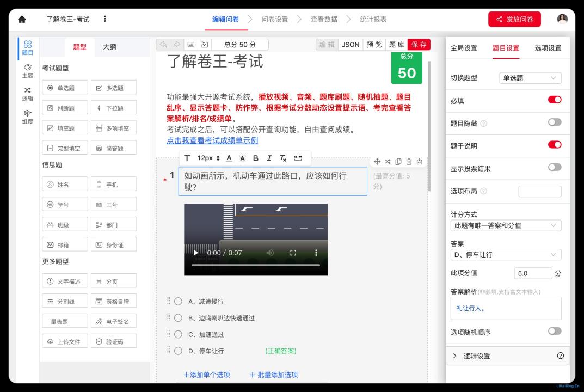Undo the last edit

(163, 45)
